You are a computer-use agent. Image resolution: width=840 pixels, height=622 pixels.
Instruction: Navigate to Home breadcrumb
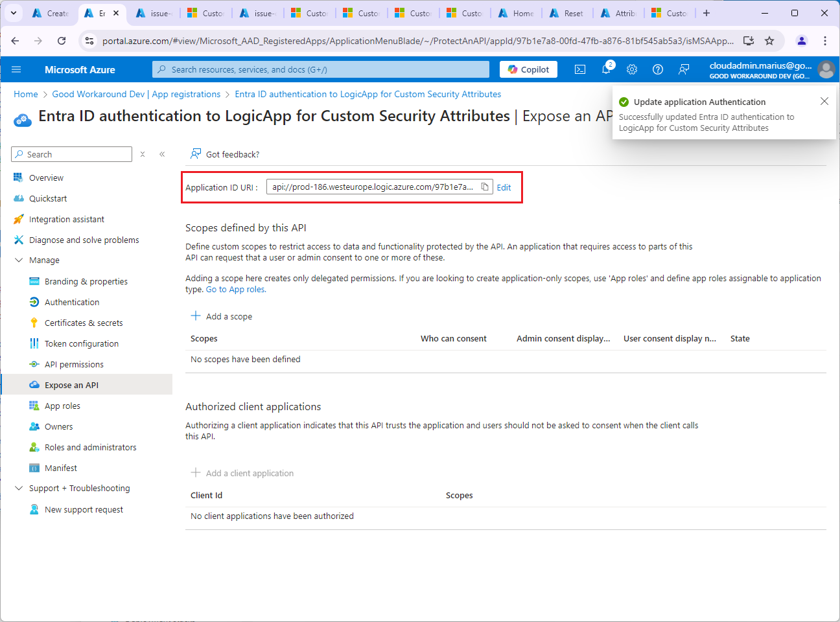[x=26, y=94]
